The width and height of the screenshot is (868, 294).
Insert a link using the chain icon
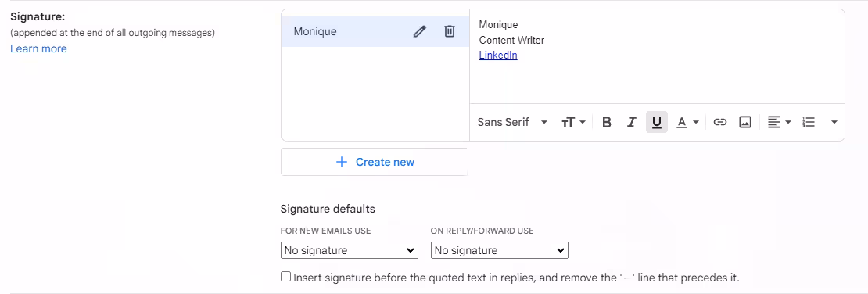click(719, 122)
